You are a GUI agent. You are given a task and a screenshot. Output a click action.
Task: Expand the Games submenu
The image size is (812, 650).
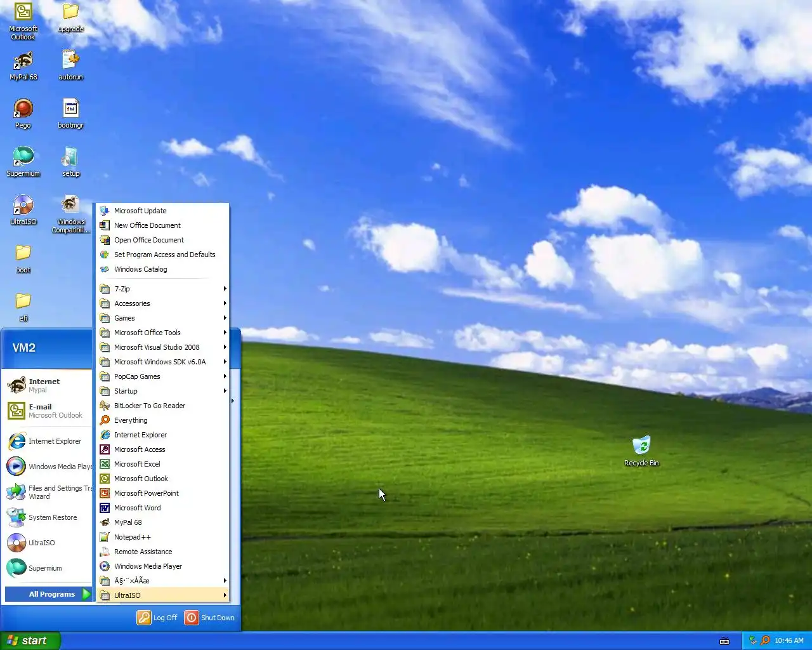[x=162, y=318]
